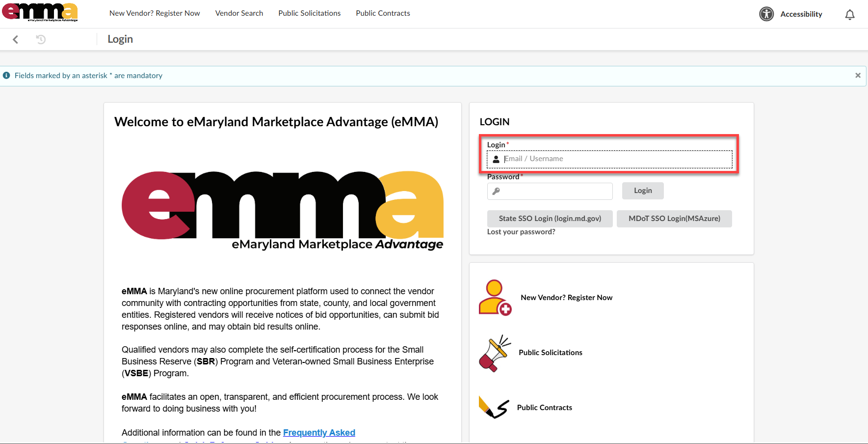
Task: Click the VSBE bold text in paragraph
Action: coord(136,373)
